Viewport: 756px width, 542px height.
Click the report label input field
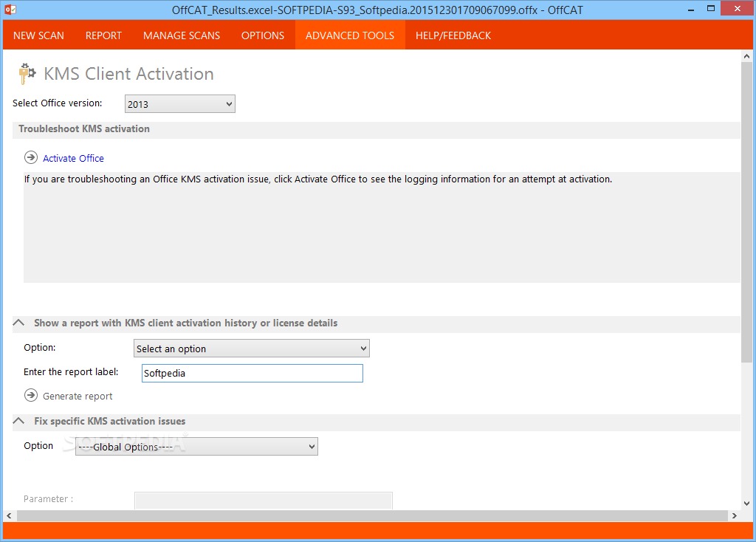click(252, 373)
